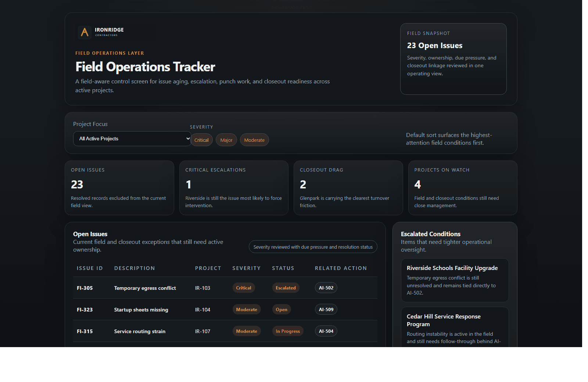Open the Project Focus dropdown

(132, 138)
